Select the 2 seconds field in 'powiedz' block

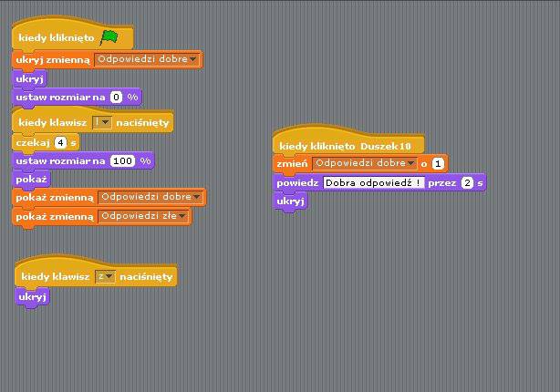[x=466, y=183]
